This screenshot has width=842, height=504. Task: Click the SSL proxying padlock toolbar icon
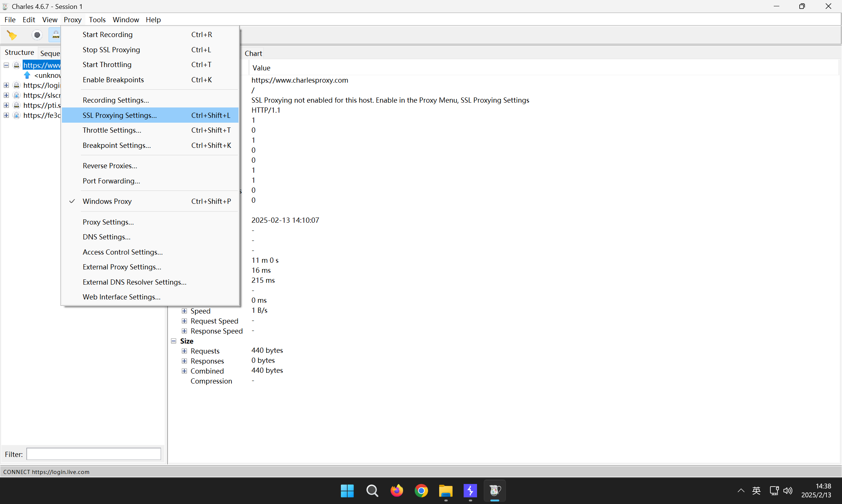pyautogui.click(x=56, y=35)
